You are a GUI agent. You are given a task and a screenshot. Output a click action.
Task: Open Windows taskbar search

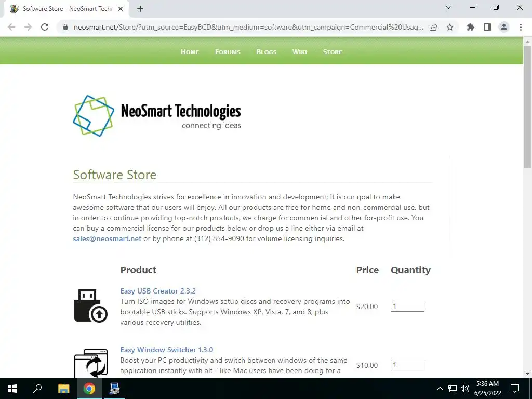(37, 389)
